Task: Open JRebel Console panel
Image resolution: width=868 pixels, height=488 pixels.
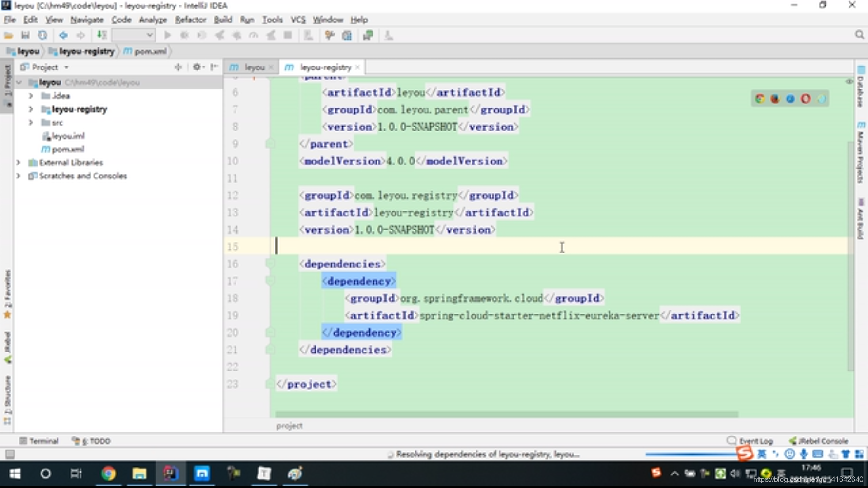Action: pyautogui.click(x=819, y=441)
